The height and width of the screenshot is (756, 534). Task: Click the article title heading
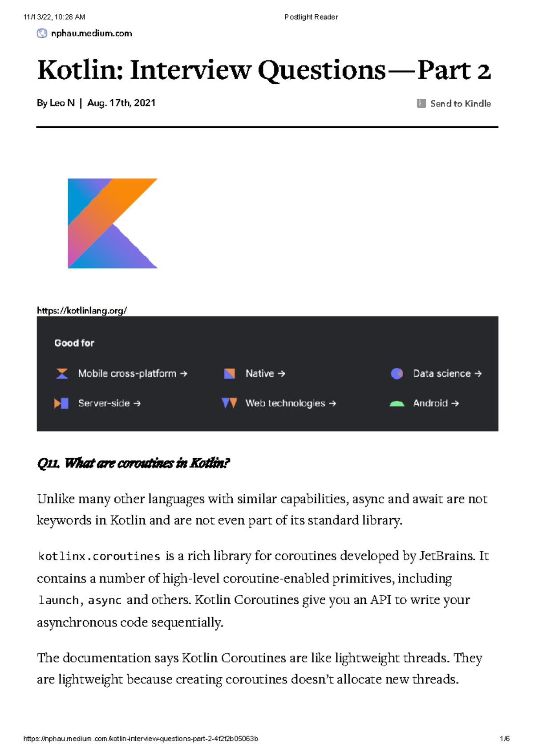264,71
